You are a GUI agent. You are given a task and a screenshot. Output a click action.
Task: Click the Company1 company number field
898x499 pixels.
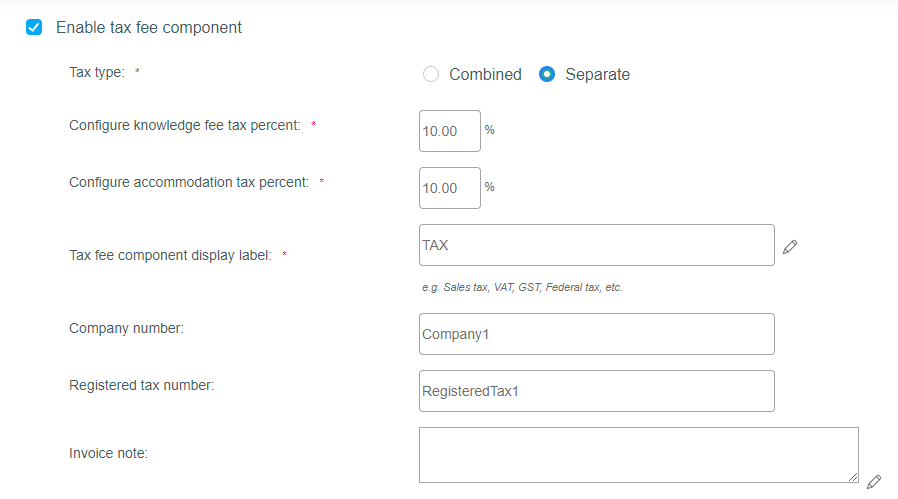point(597,334)
